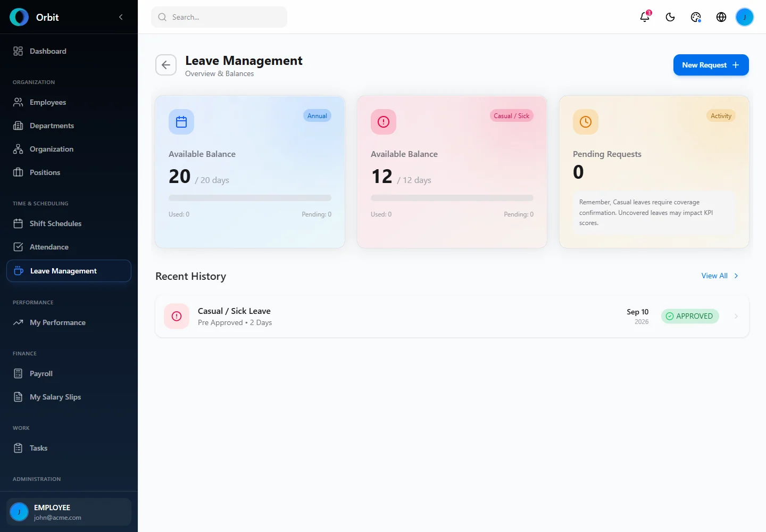Click the Sep 10 2026 date
Screen dimensions: 766x532
point(637,317)
